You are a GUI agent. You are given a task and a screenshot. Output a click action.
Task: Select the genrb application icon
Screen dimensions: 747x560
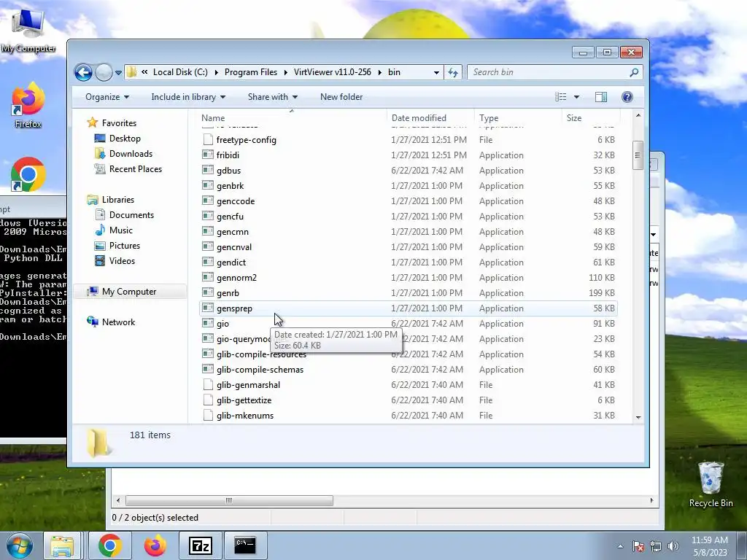coord(207,292)
